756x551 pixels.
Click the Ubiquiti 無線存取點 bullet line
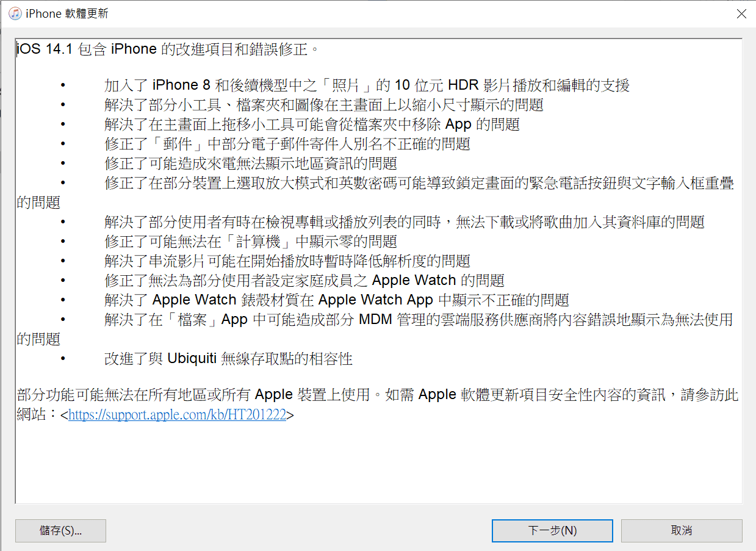(x=229, y=359)
